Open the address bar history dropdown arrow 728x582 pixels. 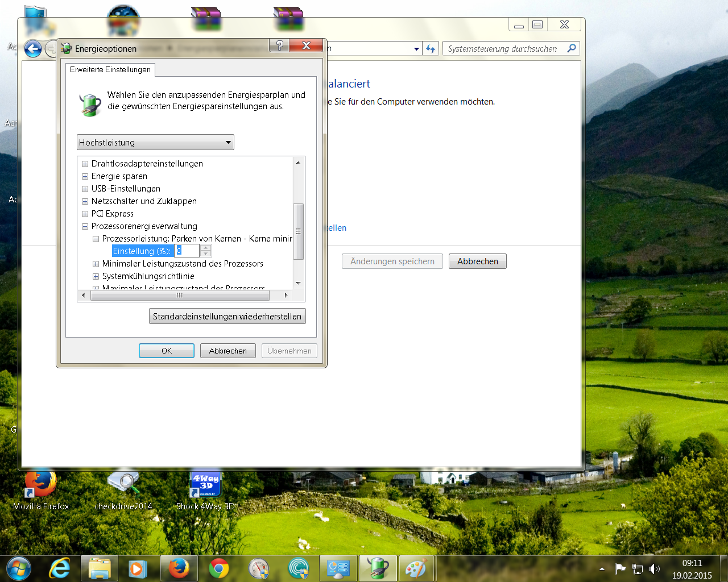click(417, 49)
